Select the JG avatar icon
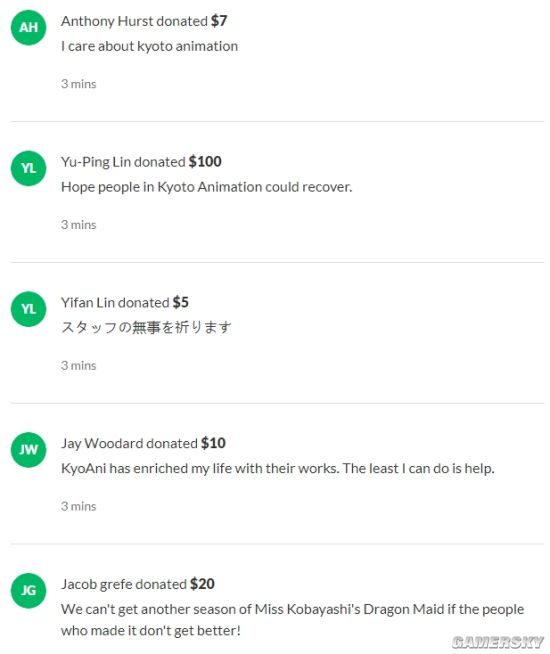Screen dimensions: 550x654 [x=28, y=591]
